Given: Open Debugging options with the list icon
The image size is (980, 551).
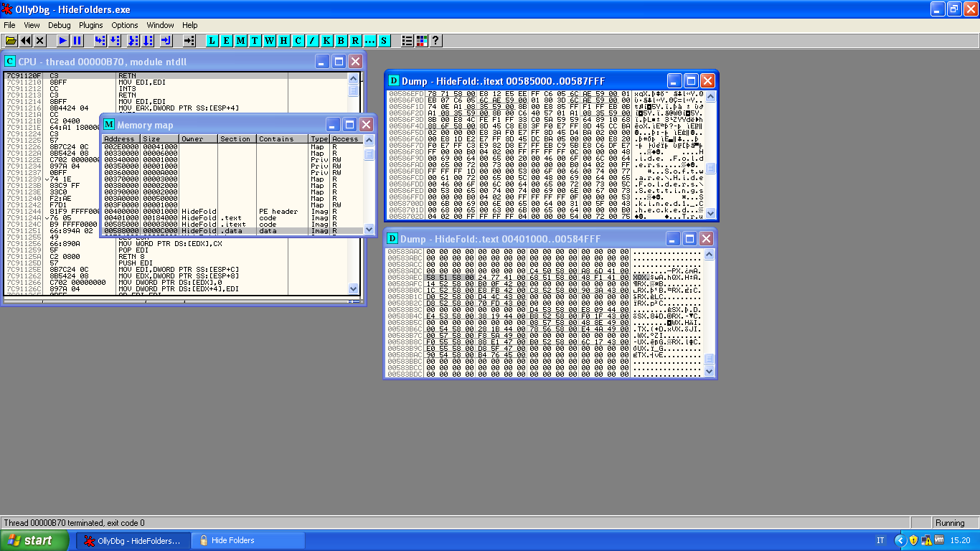Looking at the screenshot, I should [407, 41].
